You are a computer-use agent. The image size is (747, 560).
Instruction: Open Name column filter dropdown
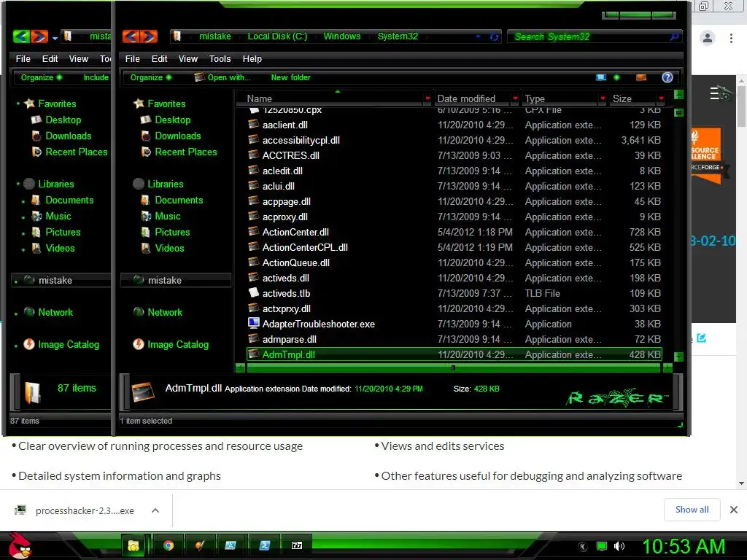[427, 98]
